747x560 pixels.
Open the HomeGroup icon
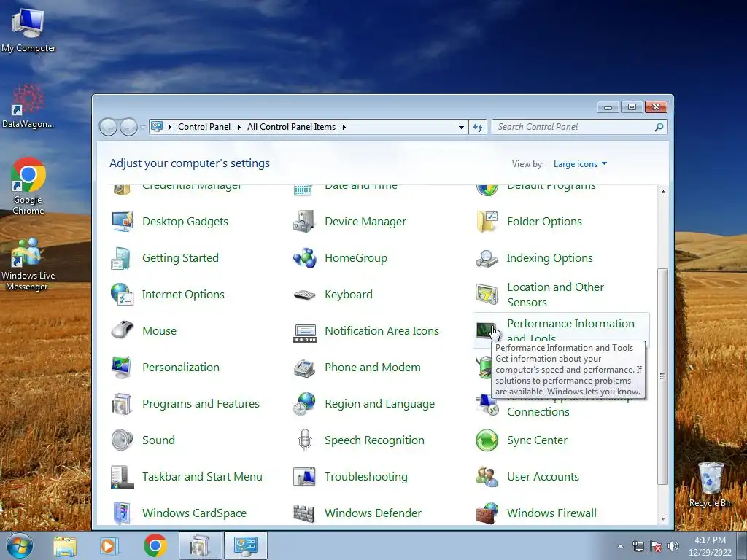[304, 258]
